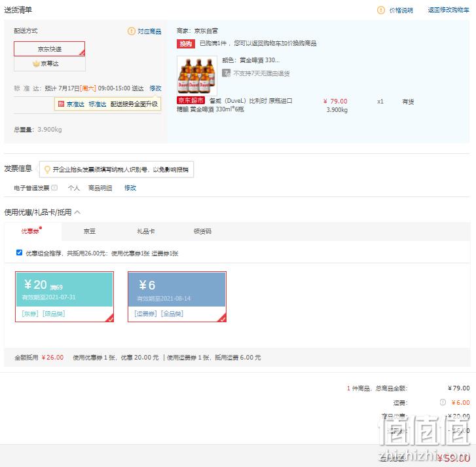Open the 京准达 link in banner
The height and width of the screenshot is (467, 476).
[x=75, y=104]
